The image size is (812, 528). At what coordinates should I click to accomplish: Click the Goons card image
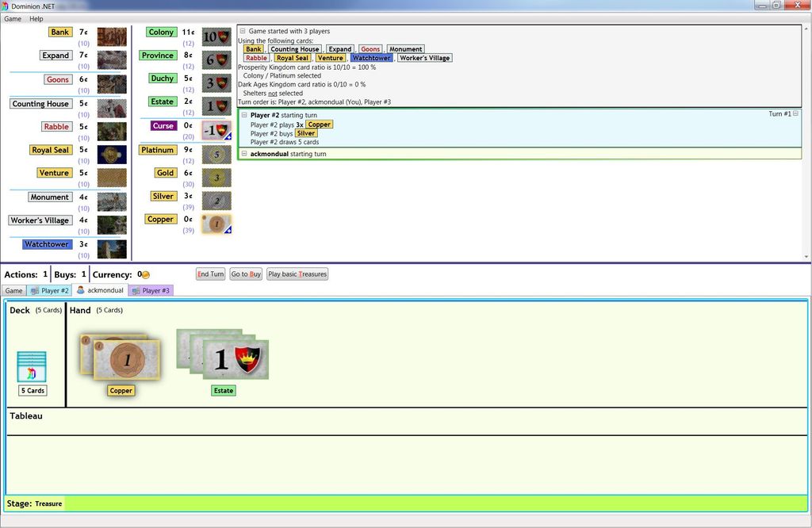tap(112, 84)
